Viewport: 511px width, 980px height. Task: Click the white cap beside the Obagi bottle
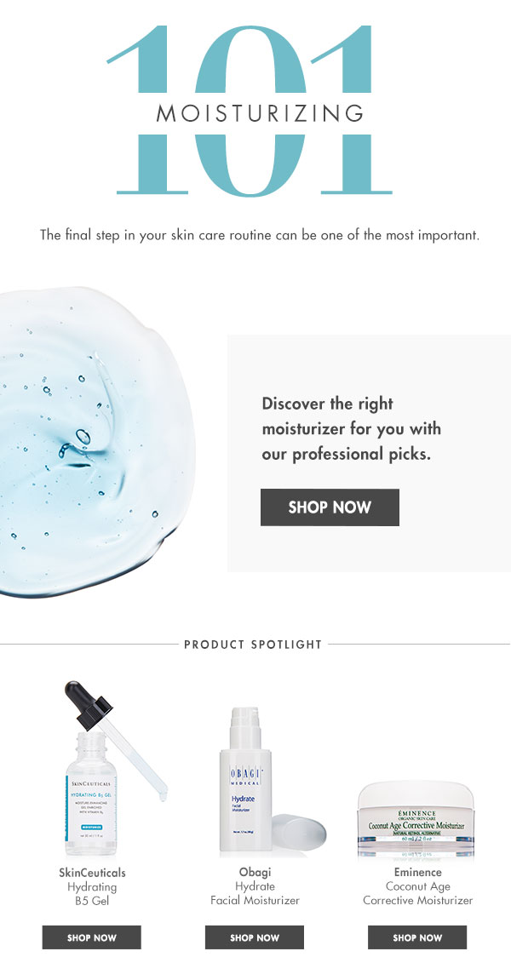pyautogui.click(x=299, y=831)
